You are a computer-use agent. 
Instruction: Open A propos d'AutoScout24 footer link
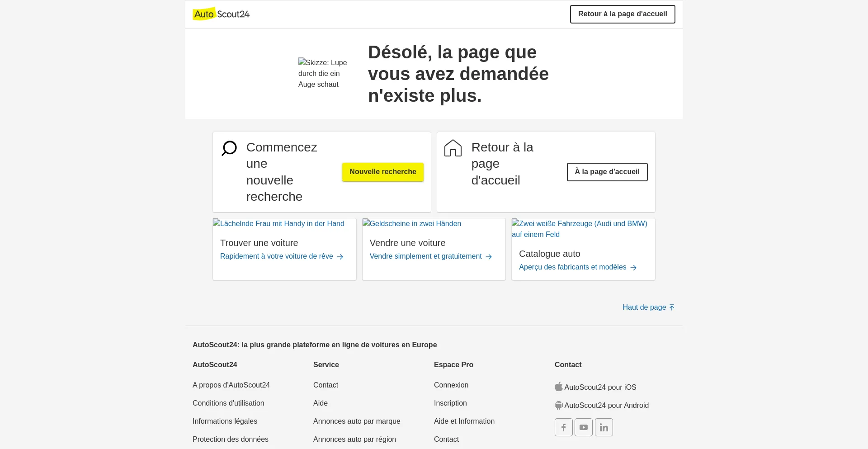point(231,385)
